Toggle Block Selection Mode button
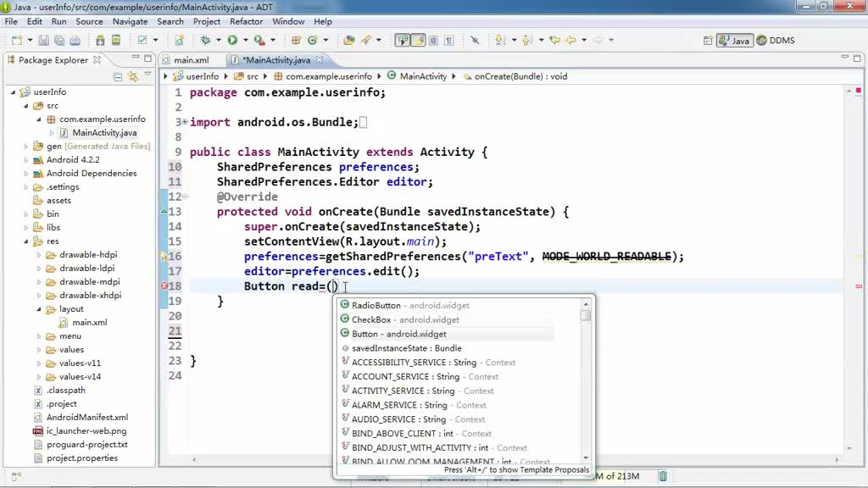 (x=433, y=41)
